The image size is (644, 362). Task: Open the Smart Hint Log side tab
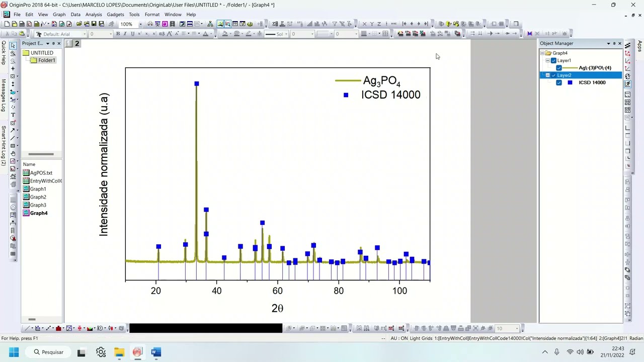point(4,146)
